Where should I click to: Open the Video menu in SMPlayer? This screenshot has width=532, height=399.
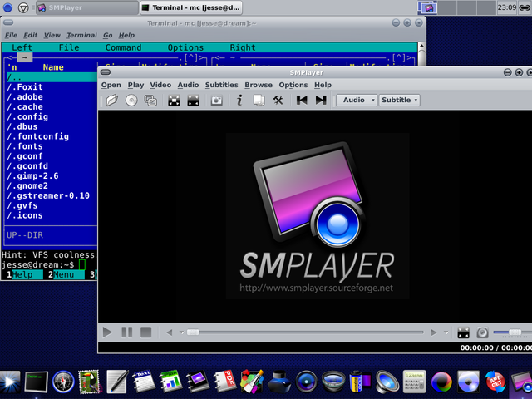coord(160,85)
